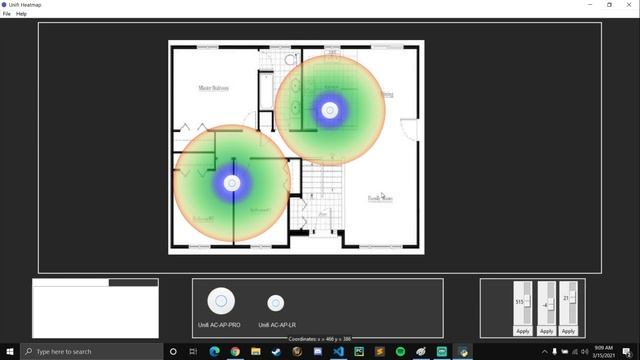Apply the slider value 515
This screenshot has width=640, height=360.
click(x=522, y=331)
